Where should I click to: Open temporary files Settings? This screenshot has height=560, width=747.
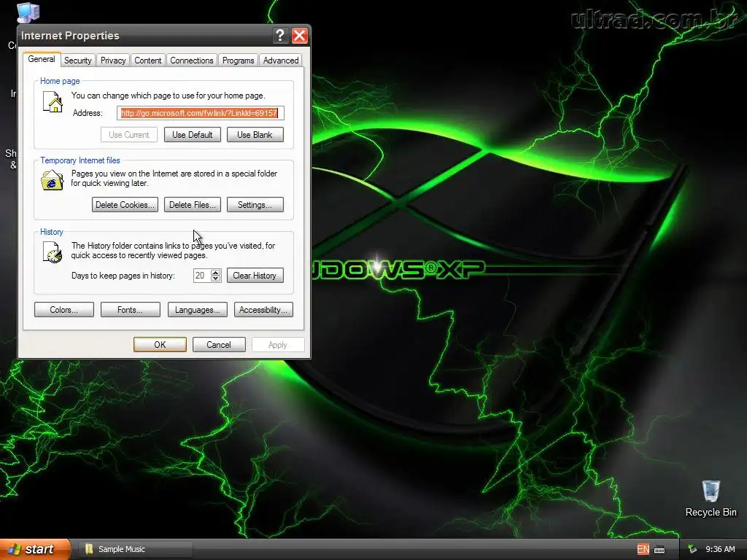[x=255, y=205]
